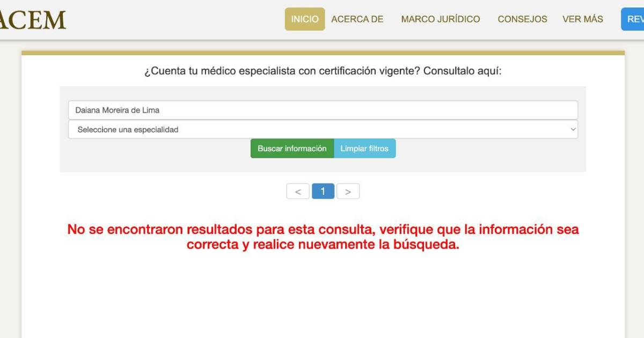Select page 1 in the pagination

click(323, 192)
